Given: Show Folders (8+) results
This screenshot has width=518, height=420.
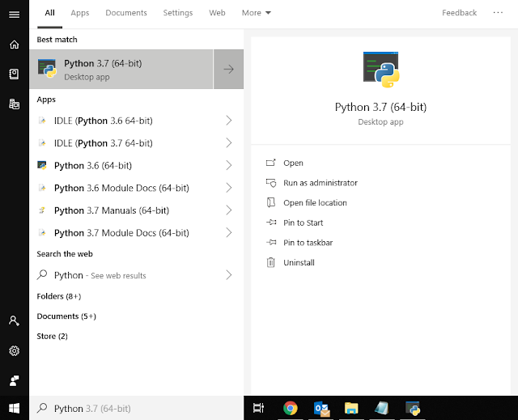Looking at the screenshot, I should (59, 296).
